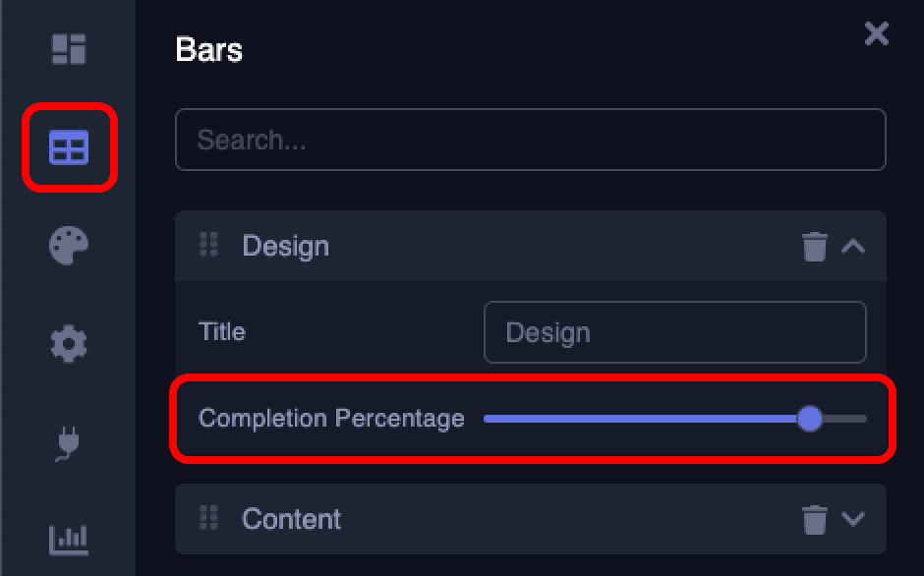Click the Design row drag handle

pyautogui.click(x=208, y=245)
